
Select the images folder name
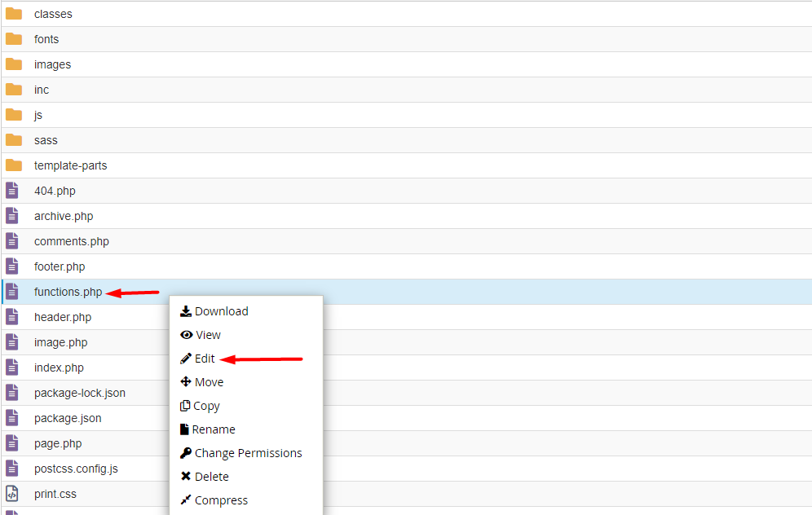(52, 64)
